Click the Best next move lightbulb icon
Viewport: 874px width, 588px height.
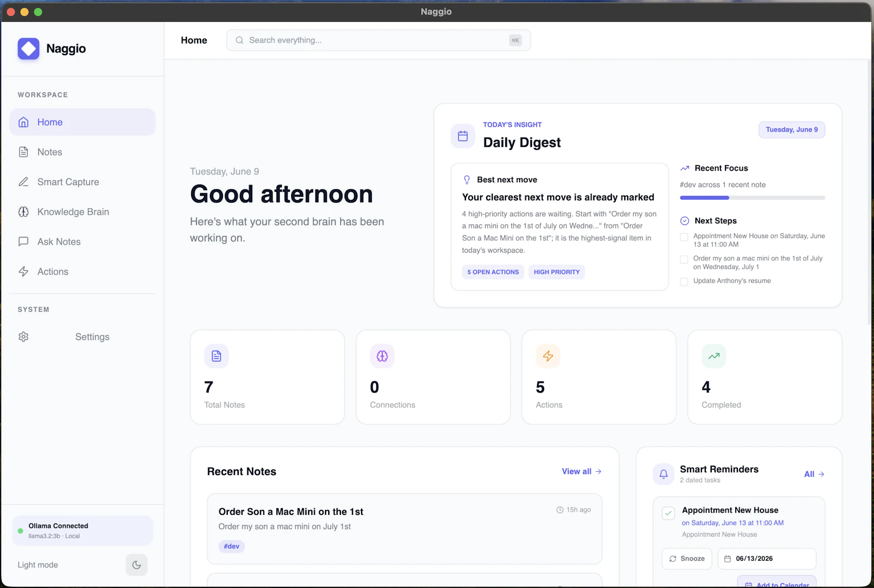click(x=467, y=180)
